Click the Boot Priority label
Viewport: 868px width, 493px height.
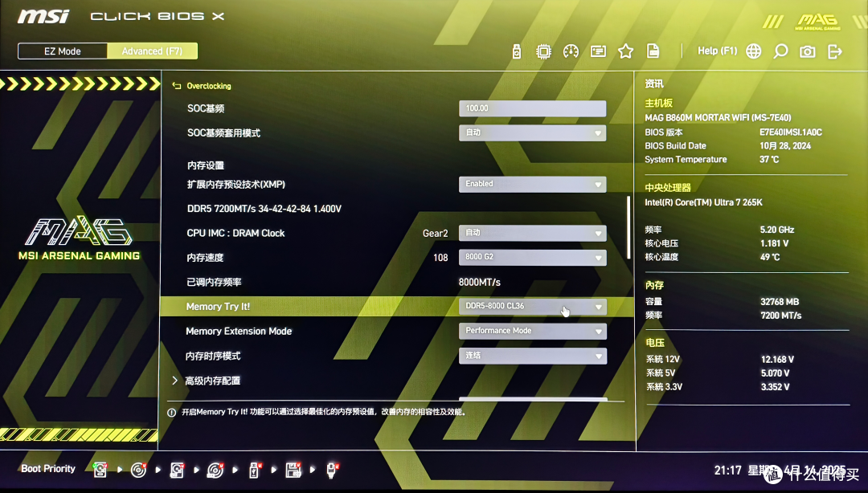pos(48,469)
